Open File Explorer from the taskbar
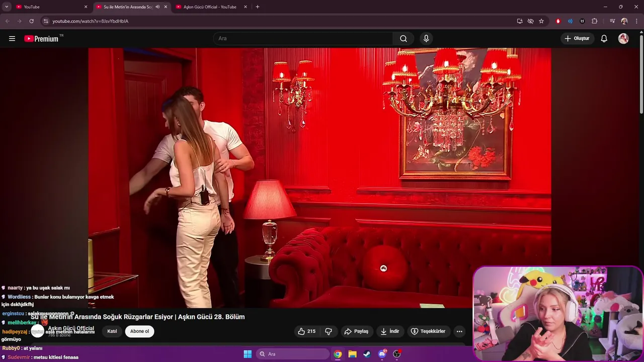644x362 pixels. pos(352,354)
